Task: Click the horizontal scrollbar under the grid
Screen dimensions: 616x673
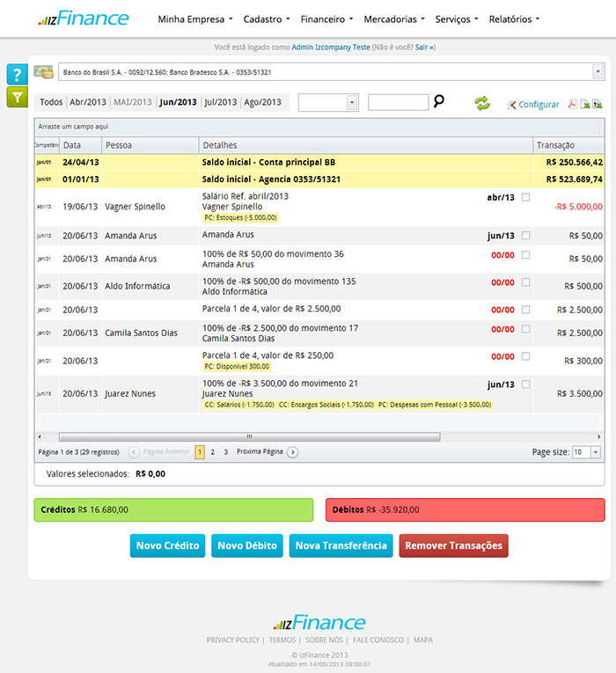Action: click(249, 436)
